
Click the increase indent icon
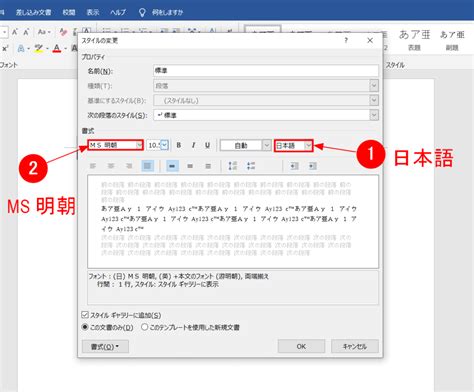[313, 166]
